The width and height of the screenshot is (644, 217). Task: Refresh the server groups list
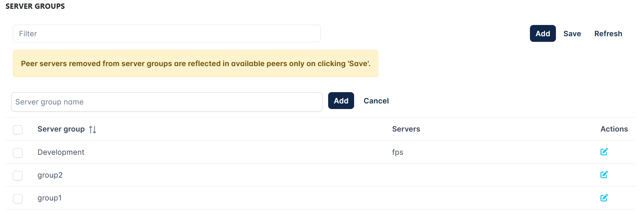pyautogui.click(x=608, y=33)
